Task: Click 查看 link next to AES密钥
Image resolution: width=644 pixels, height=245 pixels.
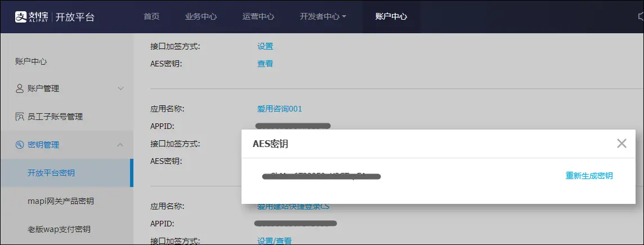Action: tap(265, 64)
